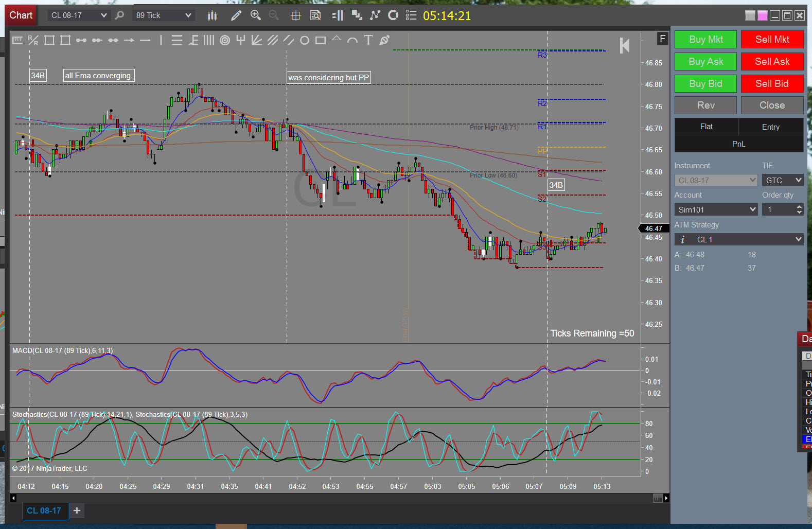Click the grey window link color swatch
Image resolution: width=812 pixels, height=529 pixels.
pos(750,15)
